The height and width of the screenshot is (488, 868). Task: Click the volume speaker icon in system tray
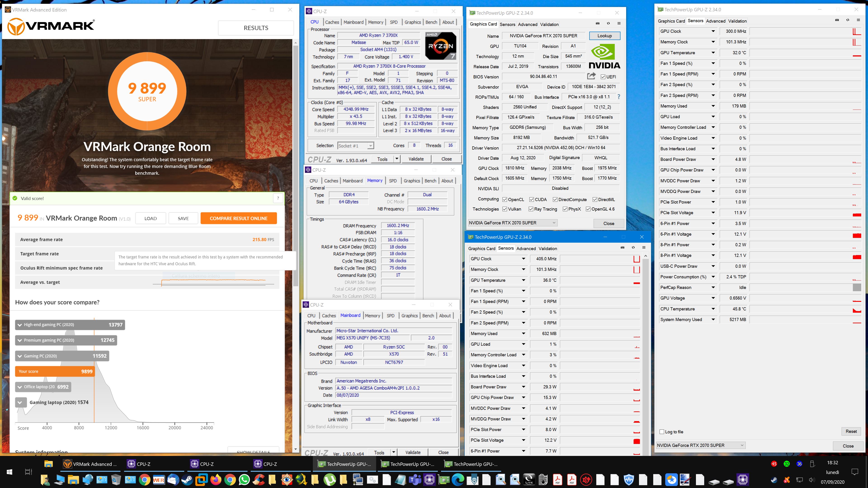pyautogui.click(x=812, y=480)
